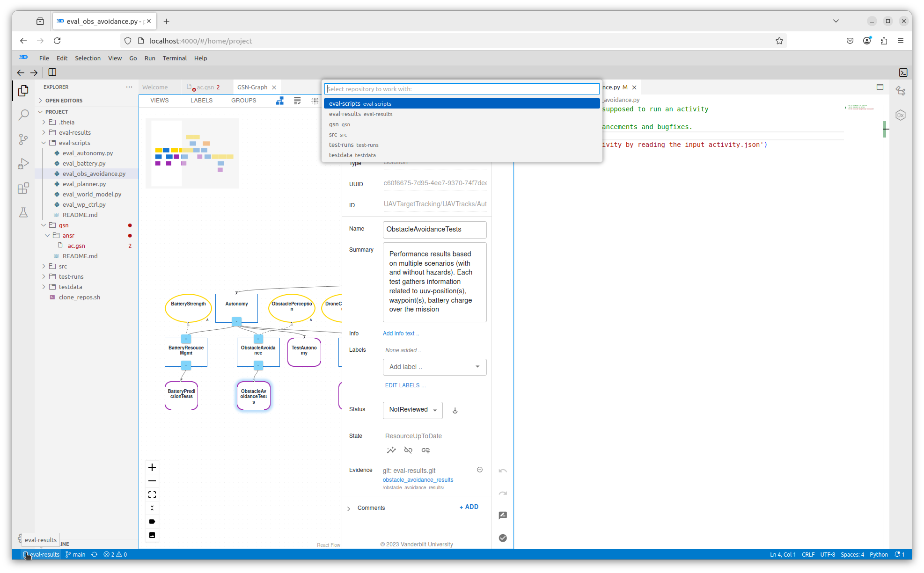Click the comment edit icon in side strip
This screenshot has height=573, width=924.
click(x=503, y=515)
